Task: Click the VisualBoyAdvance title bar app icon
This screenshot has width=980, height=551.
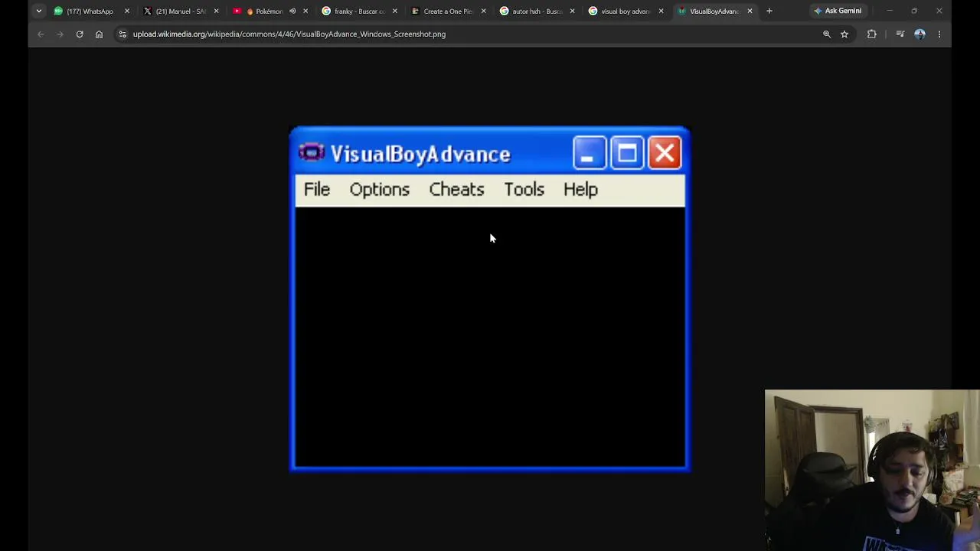Action: (x=312, y=153)
